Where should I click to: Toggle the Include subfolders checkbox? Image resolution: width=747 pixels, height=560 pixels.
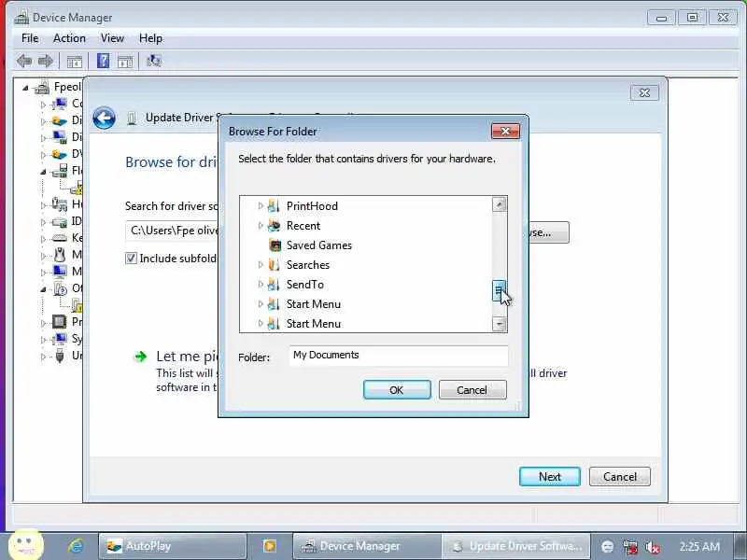tap(131, 259)
